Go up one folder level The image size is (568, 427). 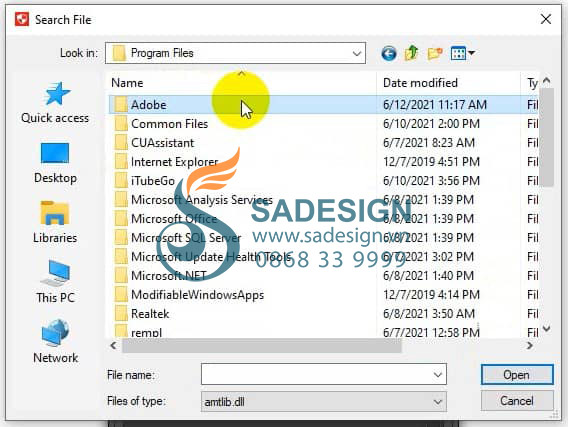412,54
